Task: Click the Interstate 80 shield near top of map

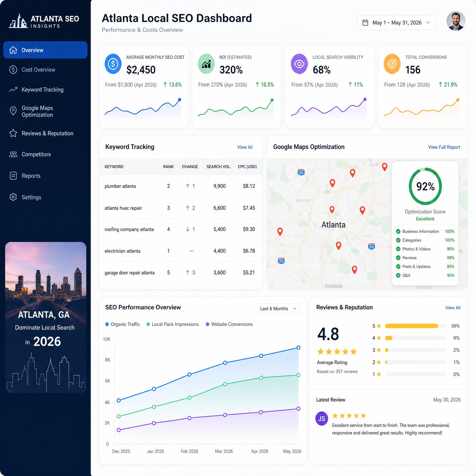Action: pyautogui.click(x=301, y=172)
